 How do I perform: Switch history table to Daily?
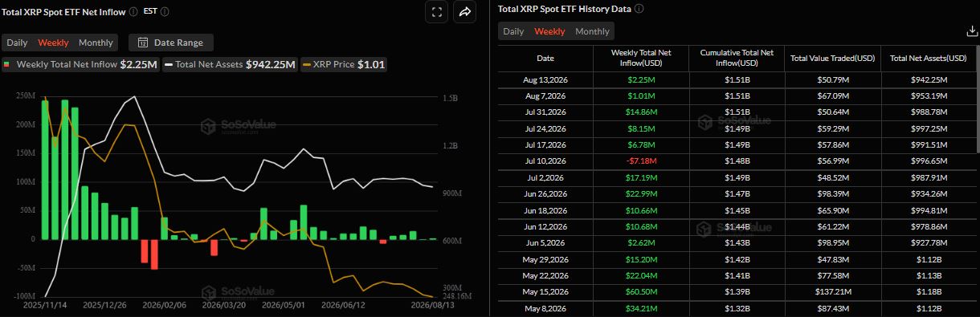click(x=513, y=31)
